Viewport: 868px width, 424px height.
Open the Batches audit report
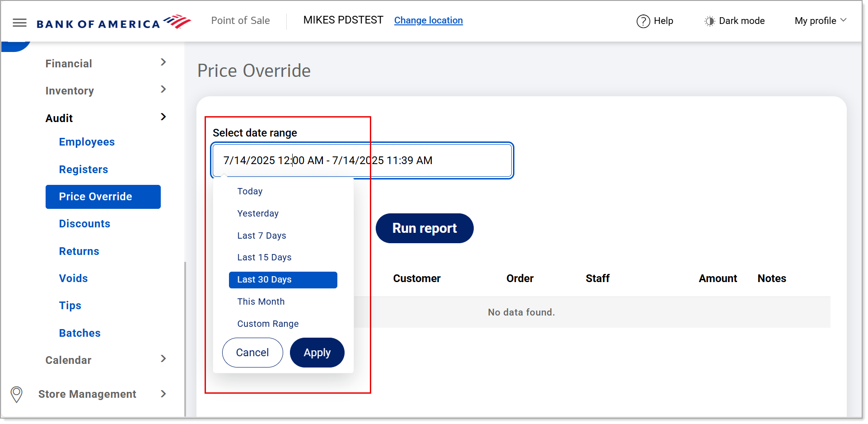tap(79, 333)
